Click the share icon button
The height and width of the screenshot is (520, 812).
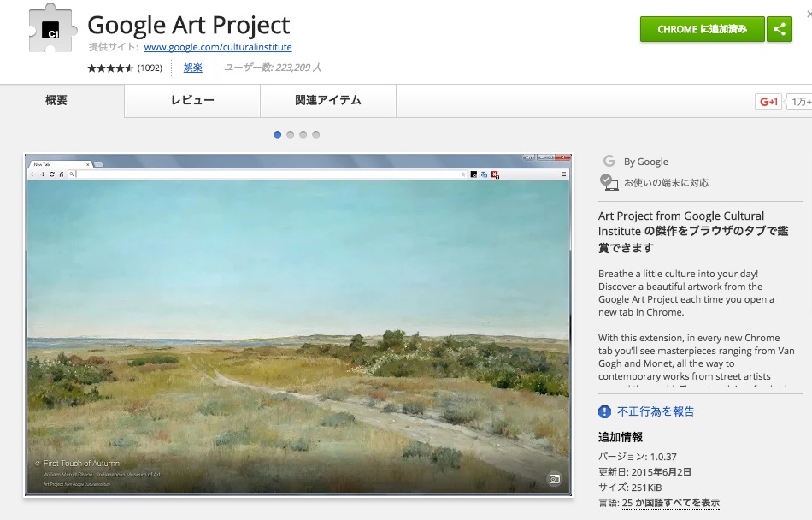(x=780, y=29)
